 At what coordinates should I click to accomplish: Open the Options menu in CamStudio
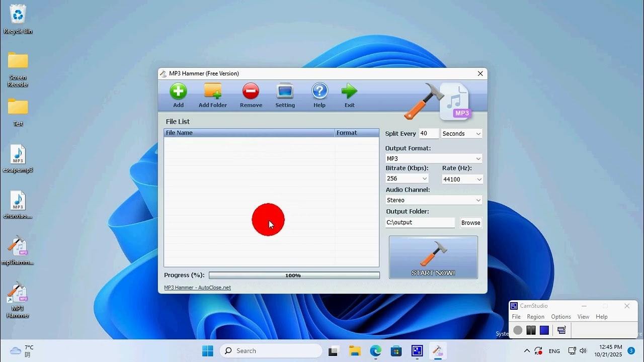(x=560, y=317)
